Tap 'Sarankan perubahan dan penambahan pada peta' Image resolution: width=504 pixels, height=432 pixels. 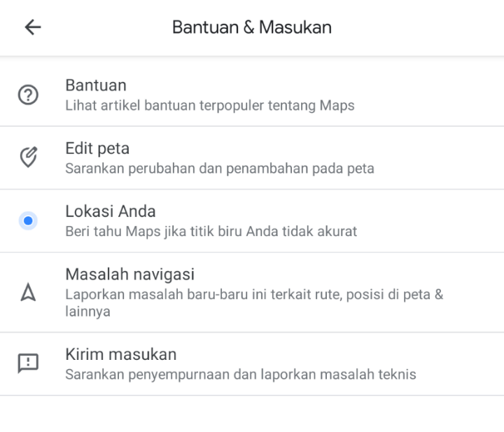[x=220, y=169]
